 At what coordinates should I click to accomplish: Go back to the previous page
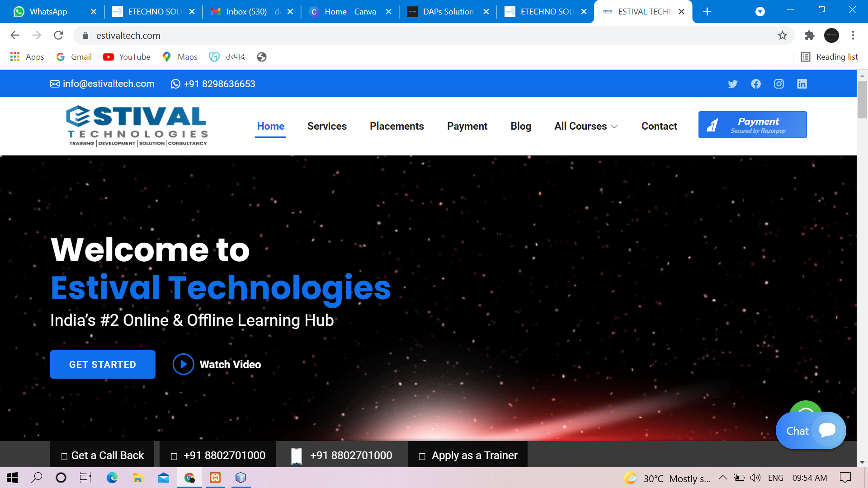pos(15,35)
